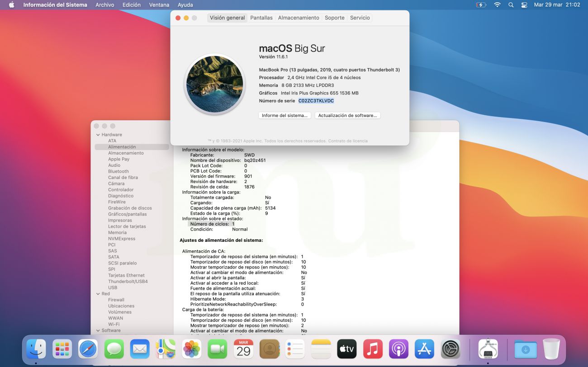
Task: Open Podcasts app in dock
Action: pos(399,349)
